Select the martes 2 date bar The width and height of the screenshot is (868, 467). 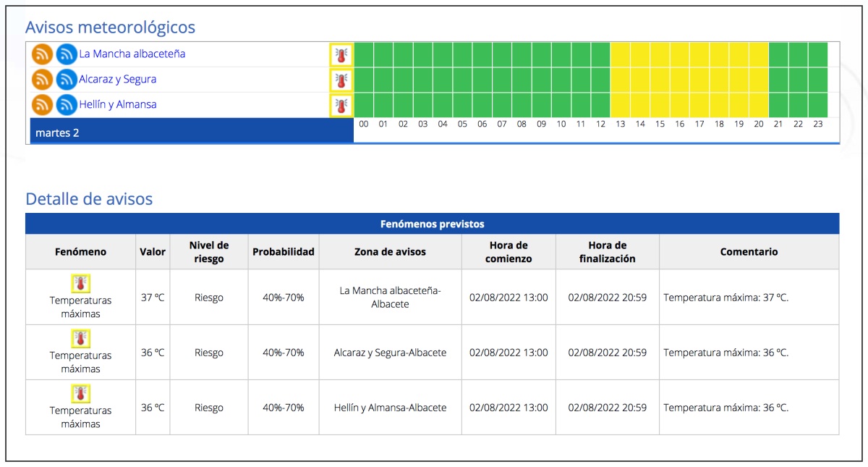point(190,132)
